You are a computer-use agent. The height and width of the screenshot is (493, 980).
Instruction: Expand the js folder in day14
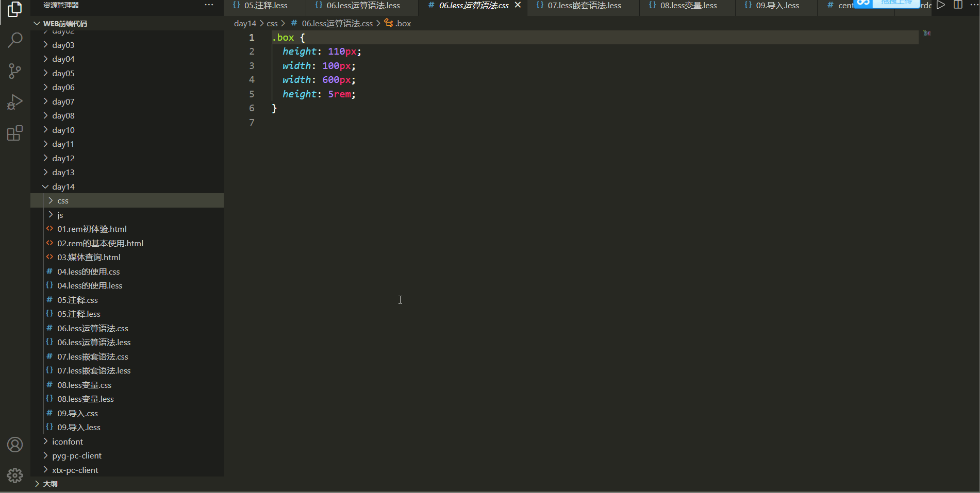point(127,215)
